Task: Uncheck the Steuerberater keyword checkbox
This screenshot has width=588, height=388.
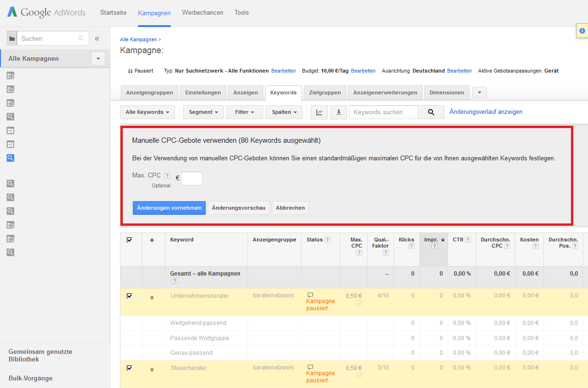Action: tap(129, 368)
